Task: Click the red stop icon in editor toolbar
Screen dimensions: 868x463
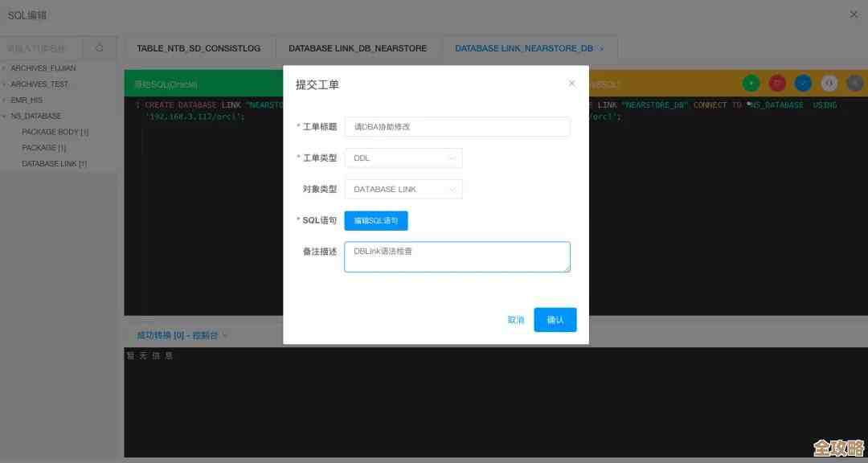Action: click(776, 83)
